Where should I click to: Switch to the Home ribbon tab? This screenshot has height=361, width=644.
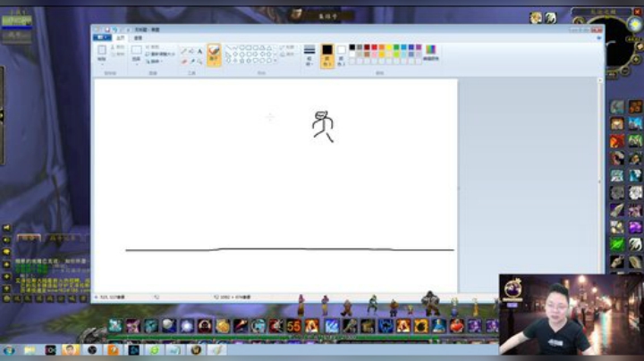tap(121, 38)
